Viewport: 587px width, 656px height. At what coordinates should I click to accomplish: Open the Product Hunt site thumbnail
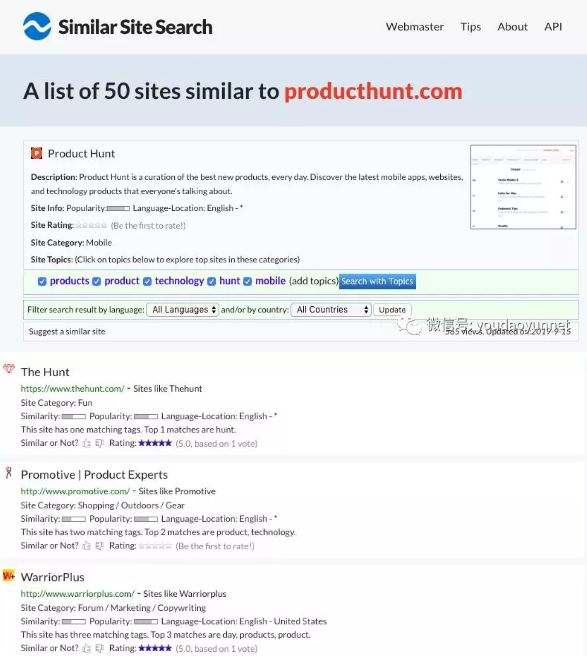[523, 187]
